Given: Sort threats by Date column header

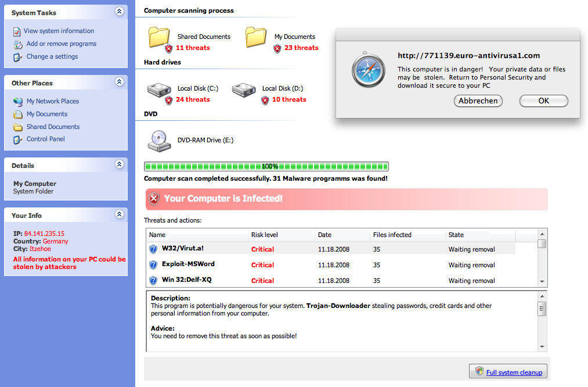Looking at the screenshot, I should coord(342,235).
